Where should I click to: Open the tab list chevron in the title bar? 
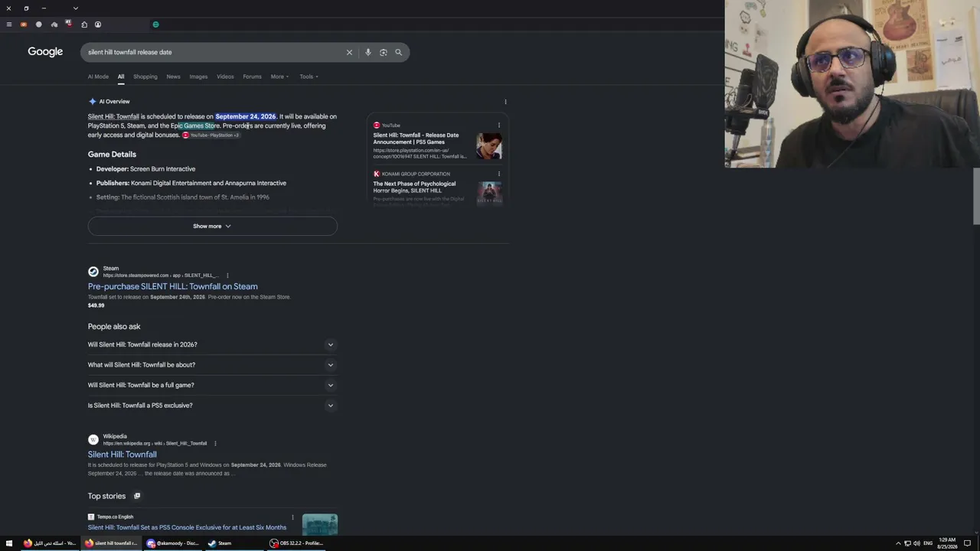75,8
